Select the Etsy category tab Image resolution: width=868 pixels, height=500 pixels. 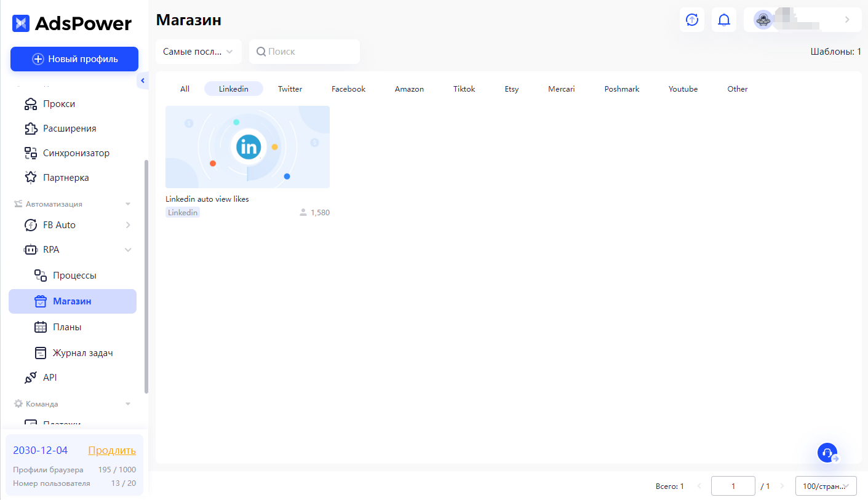pos(512,89)
